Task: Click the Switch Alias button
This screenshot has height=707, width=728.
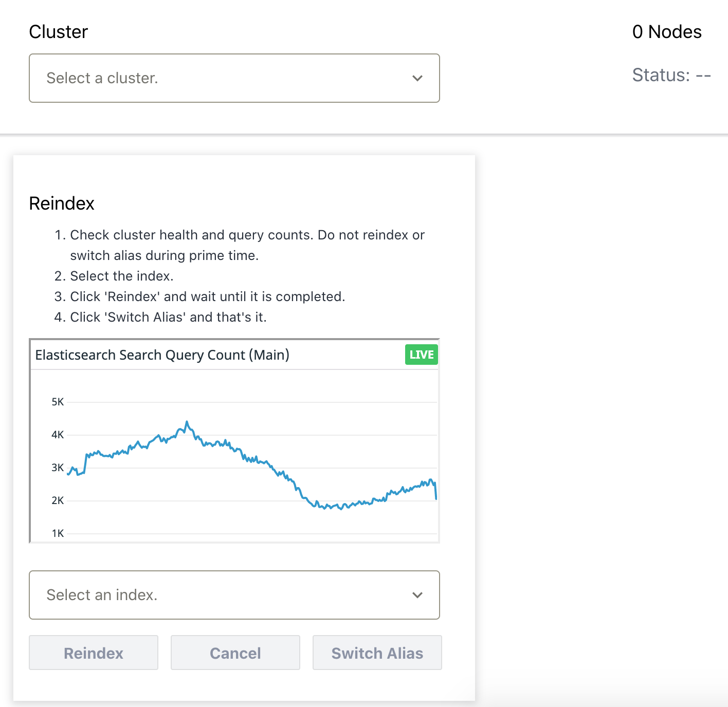Action: tap(377, 653)
